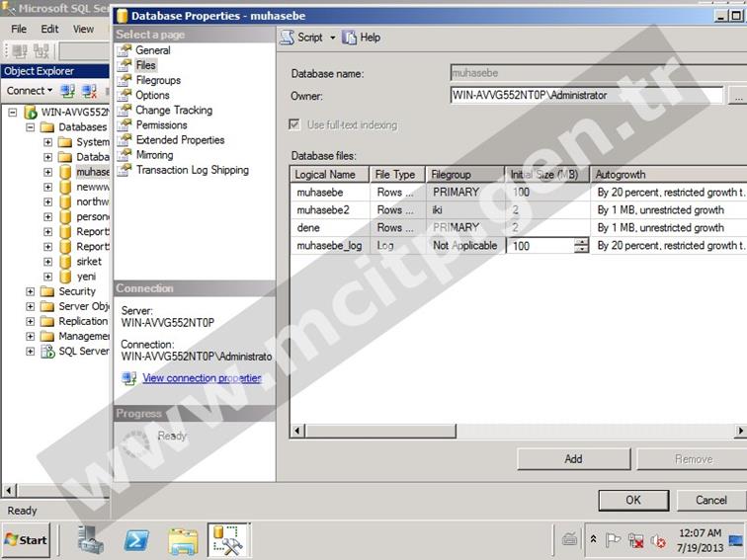
Task: Click the Remove button
Action: [694, 459]
